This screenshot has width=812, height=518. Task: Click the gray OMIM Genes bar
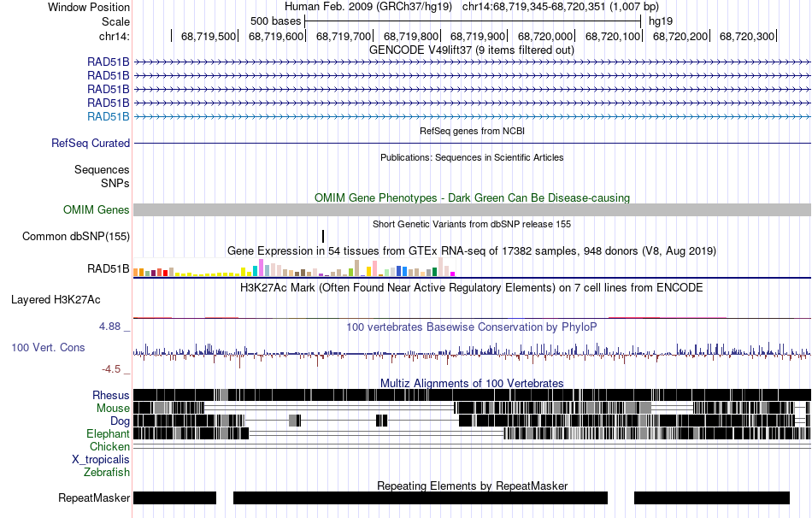[x=472, y=209]
